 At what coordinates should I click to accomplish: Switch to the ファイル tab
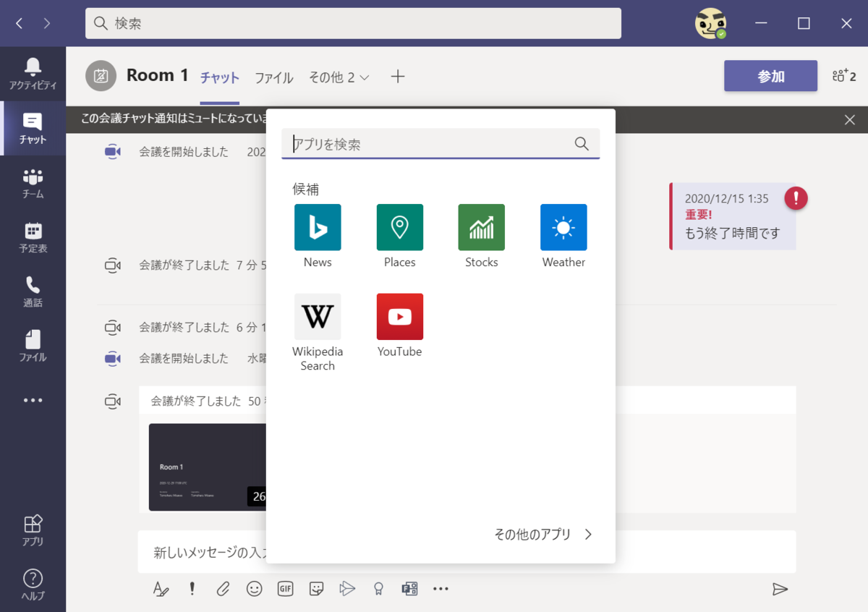273,78
